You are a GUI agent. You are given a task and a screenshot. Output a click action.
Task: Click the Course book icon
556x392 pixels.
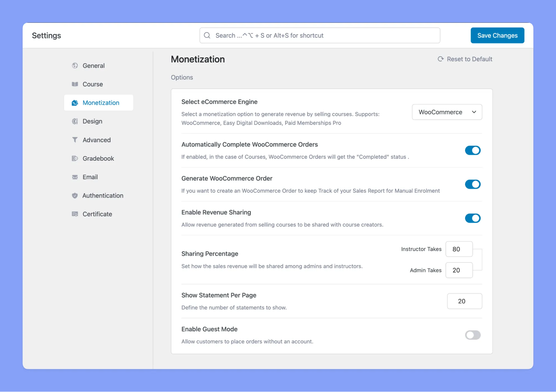tap(75, 84)
